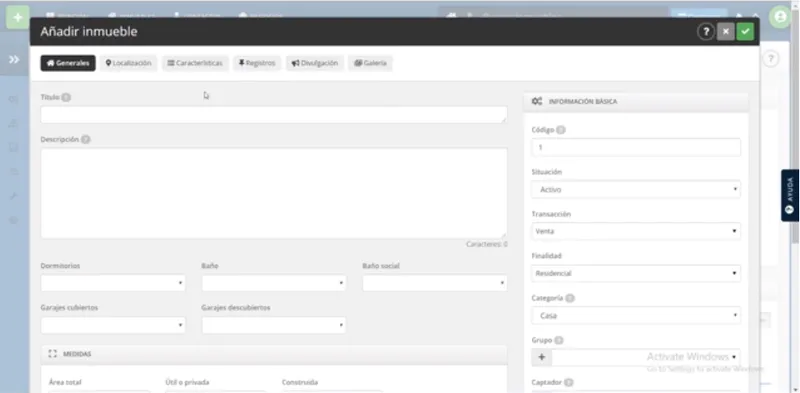Switch to Divulgación tab
Viewport: 800px width, 393px height.
(315, 63)
